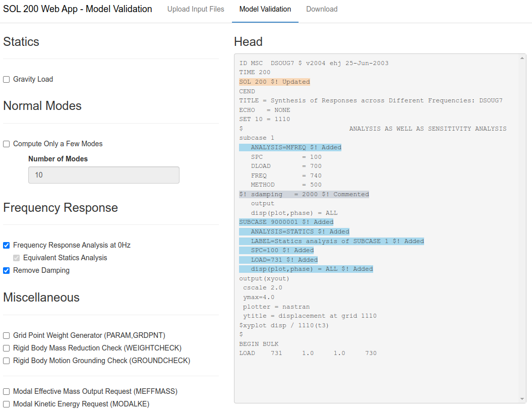Screen dimensions: 532x411
Task: Click the 'ANALYSIS=MFREQ $! Added' line
Action: click(x=290, y=147)
